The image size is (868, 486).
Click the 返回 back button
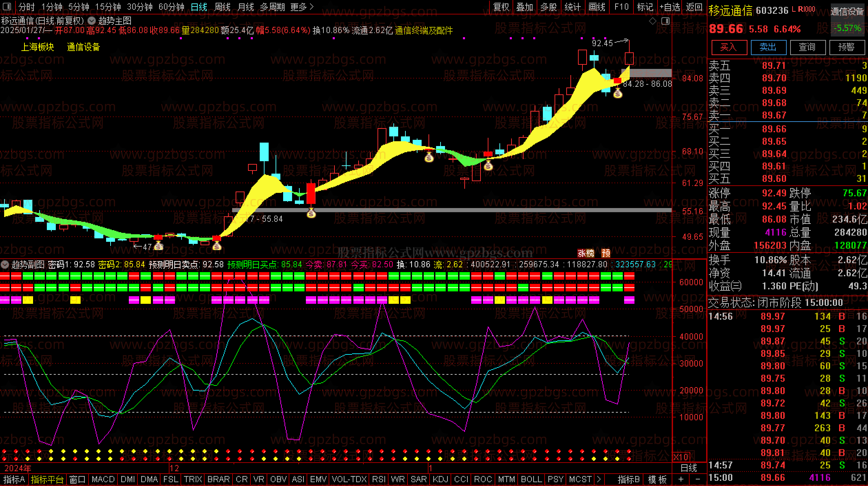(694, 7)
